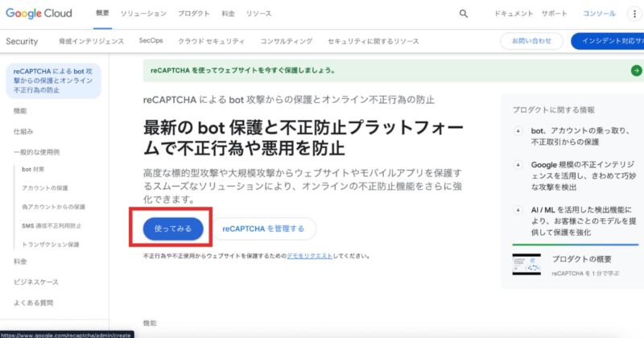Click 'reCAPTCHA を 1 分で学ぶ' caption
Screen dimensions: 644x338
click(586, 273)
